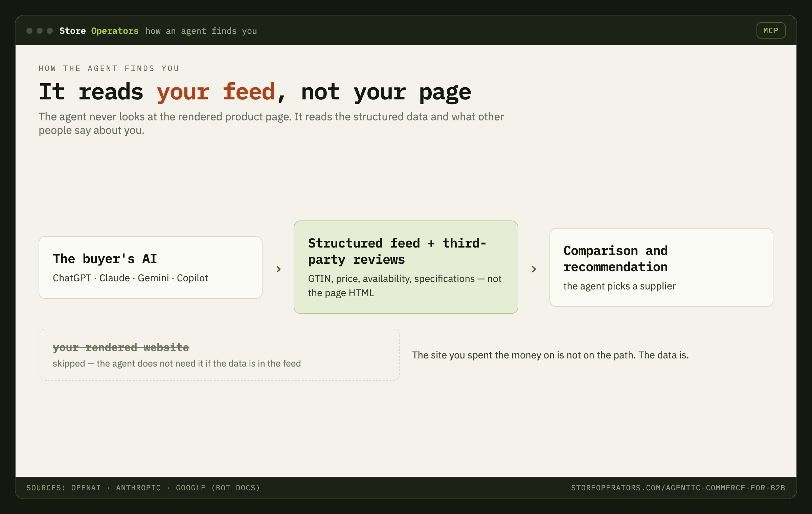Viewport: 812px width, 514px height.
Task: Select the "Comparison and recommendation" card heading
Action: pyautogui.click(x=615, y=259)
